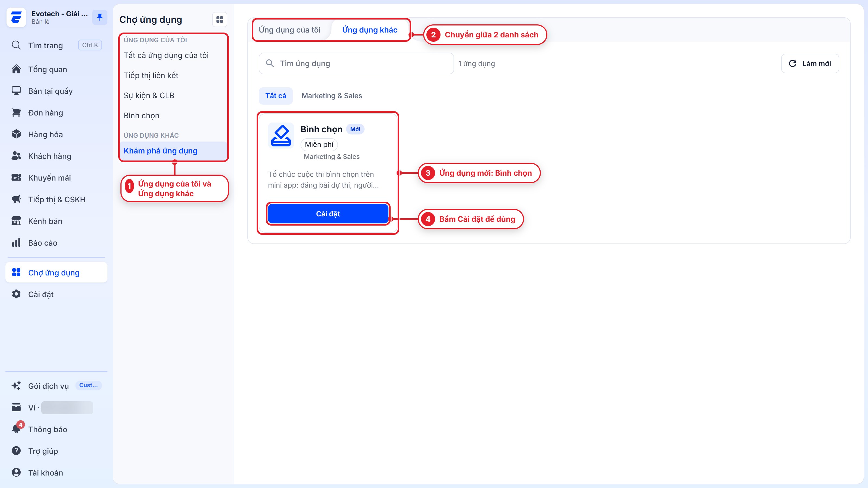Click the Cài đặt gear icon in the sidebar

pos(16,294)
